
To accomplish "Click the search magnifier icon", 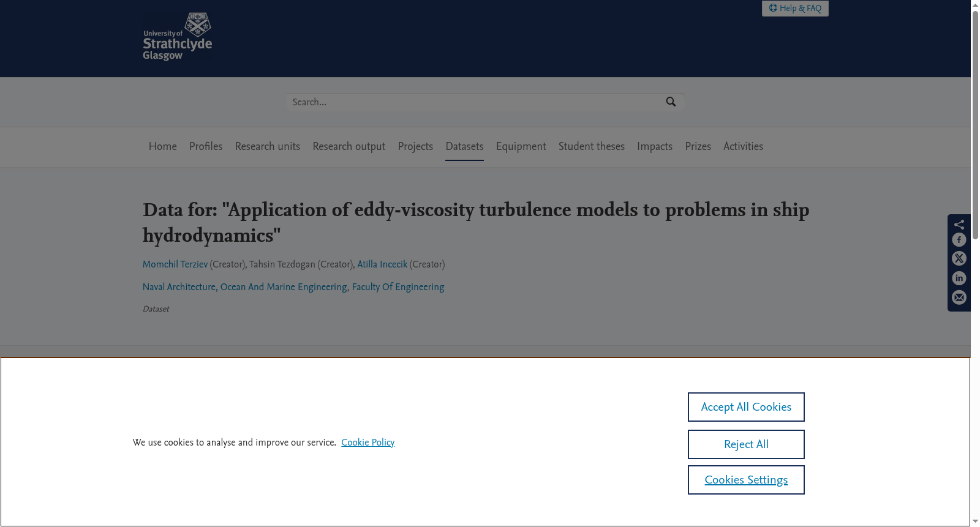I will point(671,102).
